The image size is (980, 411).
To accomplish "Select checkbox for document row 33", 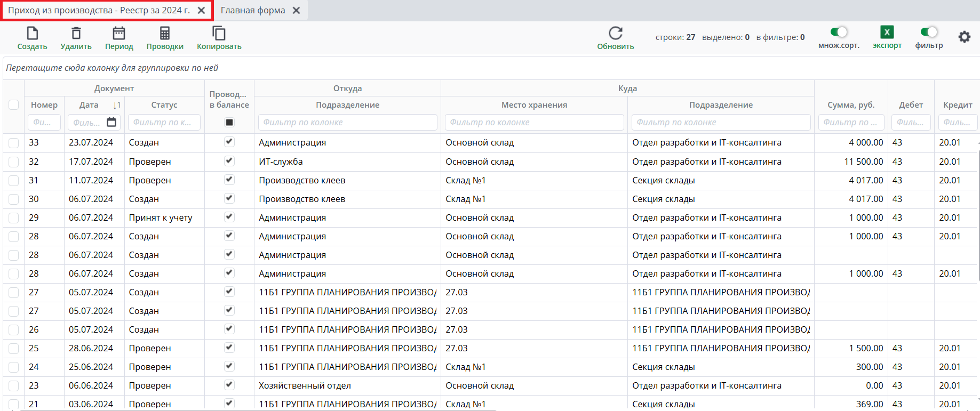I will pos(14,143).
